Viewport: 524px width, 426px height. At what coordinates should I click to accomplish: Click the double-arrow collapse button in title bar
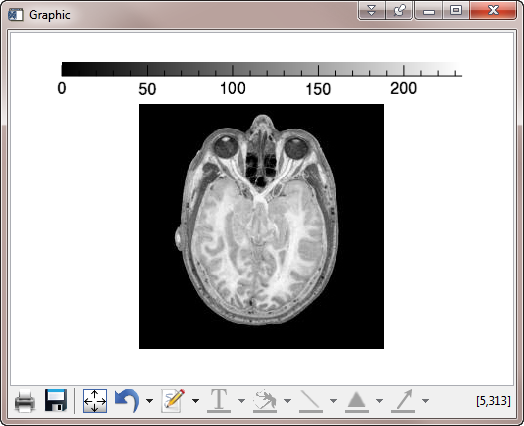372,11
